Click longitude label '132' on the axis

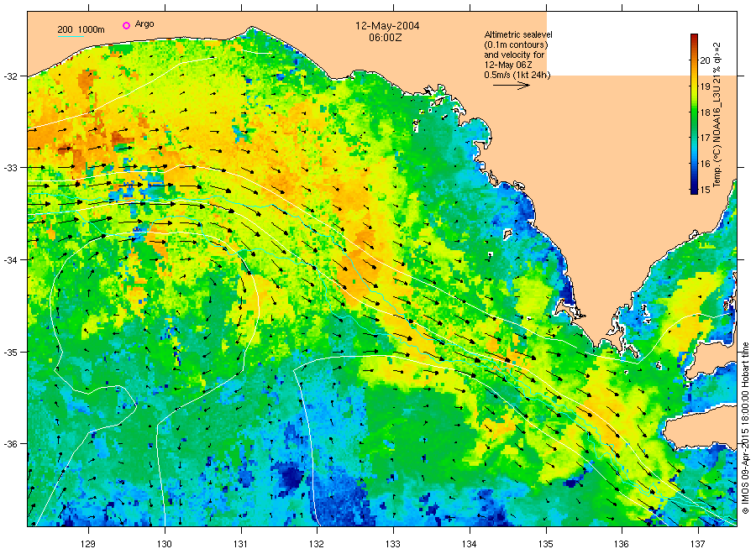pos(317,544)
